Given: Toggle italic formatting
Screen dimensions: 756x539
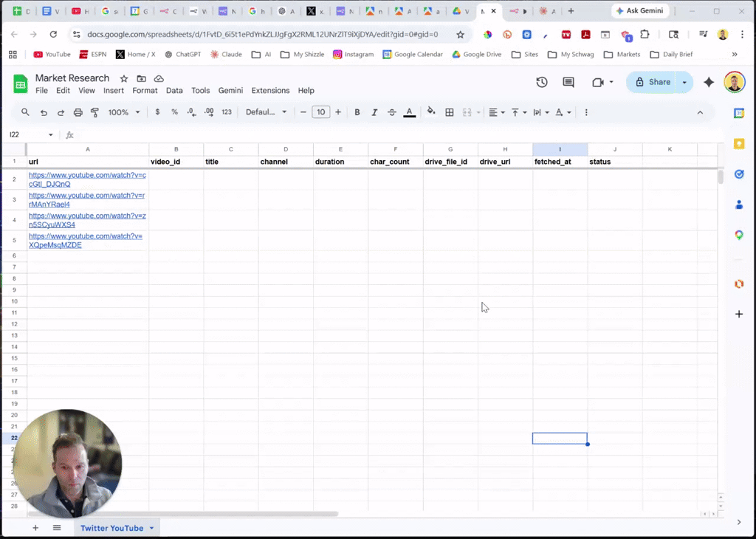Looking at the screenshot, I should coord(374,111).
